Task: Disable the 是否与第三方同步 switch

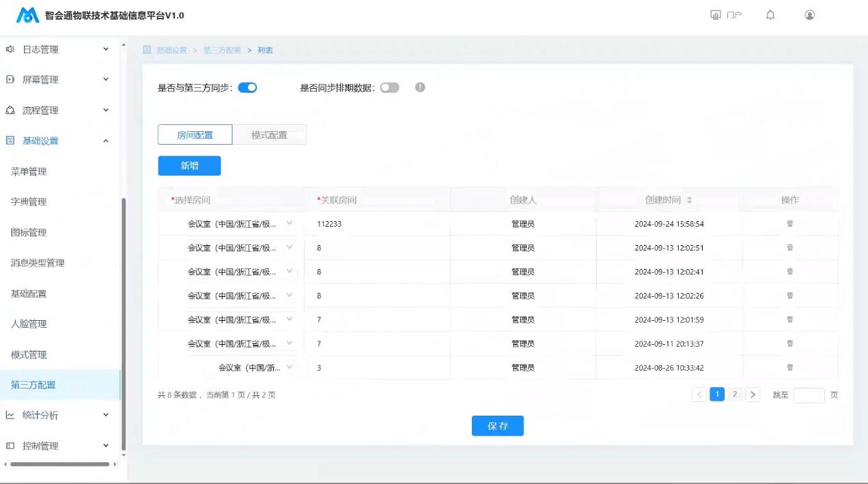Action: (247, 87)
